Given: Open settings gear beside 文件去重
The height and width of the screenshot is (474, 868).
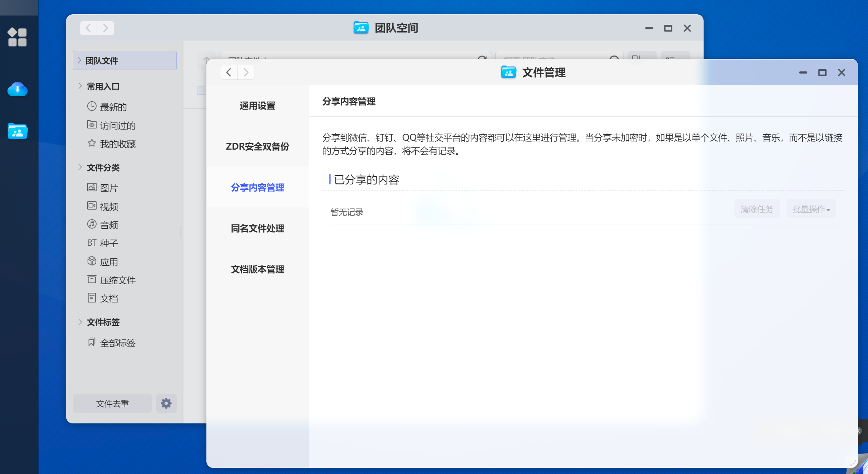Looking at the screenshot, I should pos(166,403).
